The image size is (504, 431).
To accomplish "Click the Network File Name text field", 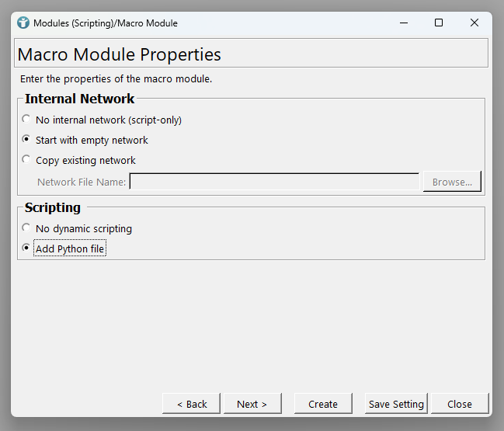I will point(274,182).
